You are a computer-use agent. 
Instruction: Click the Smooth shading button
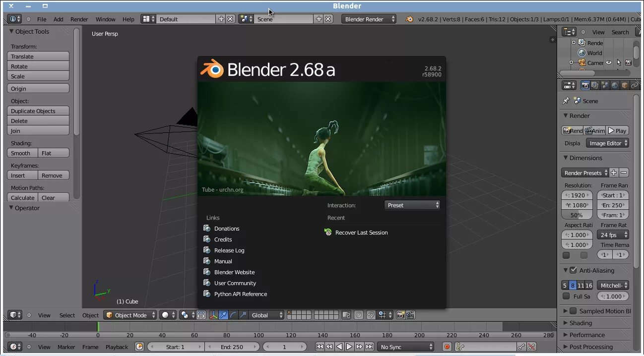23,153
